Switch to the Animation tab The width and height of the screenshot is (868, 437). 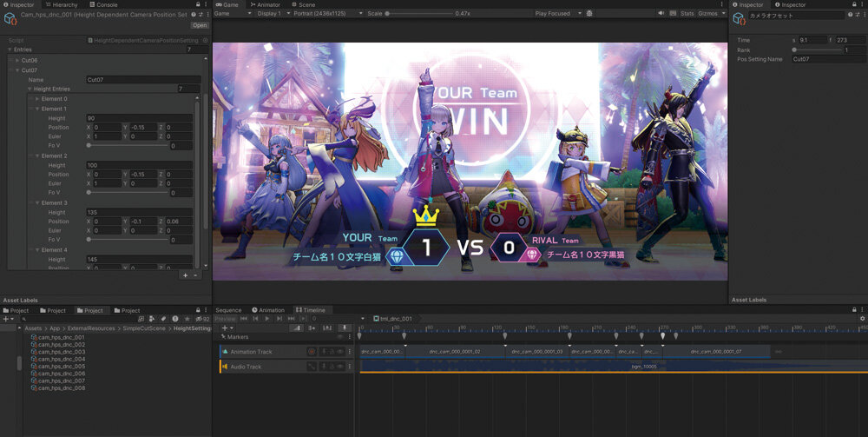coord(268,310)
